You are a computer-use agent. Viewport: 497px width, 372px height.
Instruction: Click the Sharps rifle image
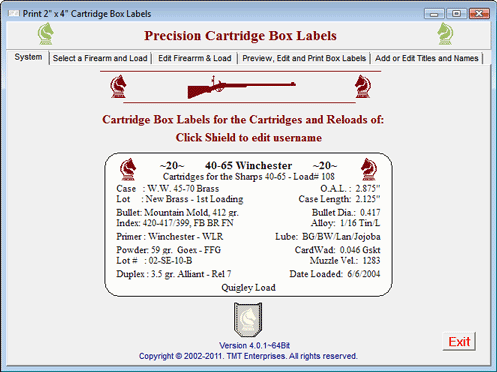241,88
